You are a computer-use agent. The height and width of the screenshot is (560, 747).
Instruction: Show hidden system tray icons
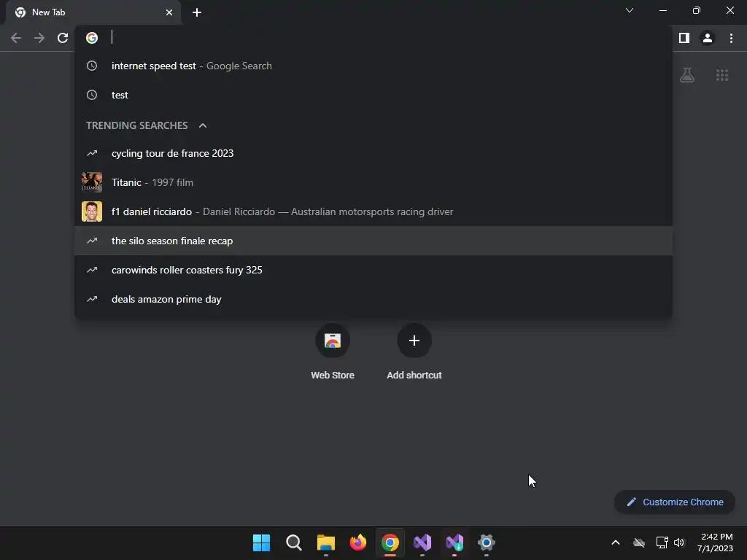[616, 542]
